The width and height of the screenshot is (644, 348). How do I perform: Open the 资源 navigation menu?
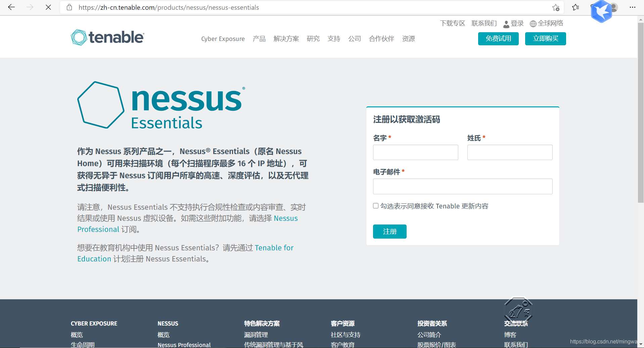point(409,39)
